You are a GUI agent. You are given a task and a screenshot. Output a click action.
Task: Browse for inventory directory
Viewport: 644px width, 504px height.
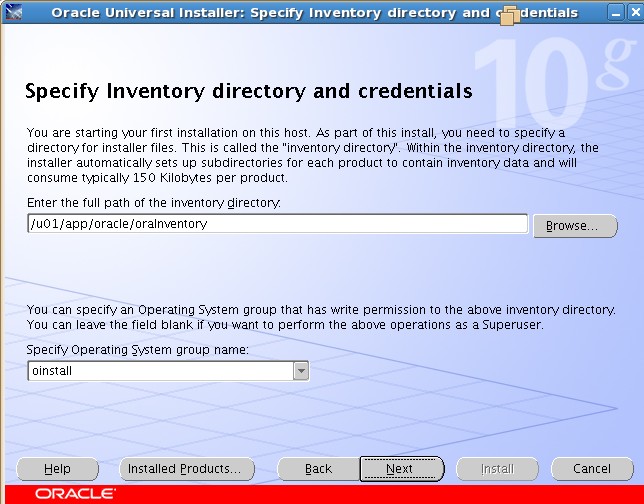pyautogui.click(x=575, y=226)
